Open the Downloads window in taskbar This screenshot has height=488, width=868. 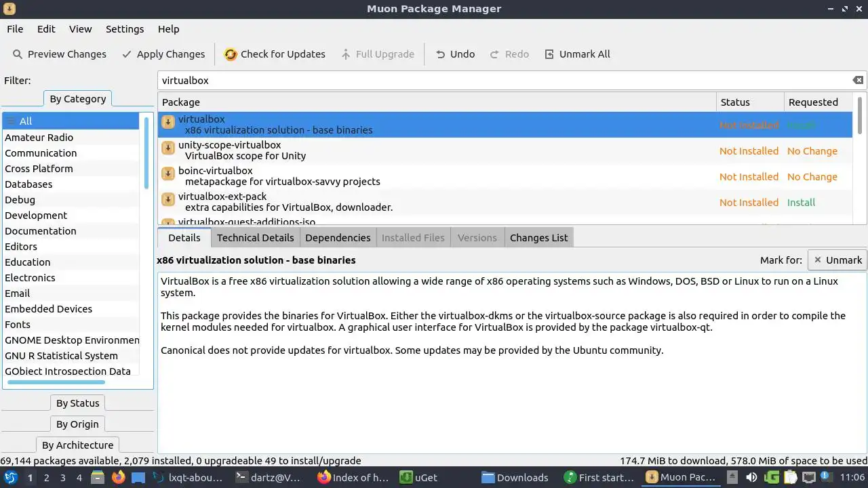click(515, 477)
